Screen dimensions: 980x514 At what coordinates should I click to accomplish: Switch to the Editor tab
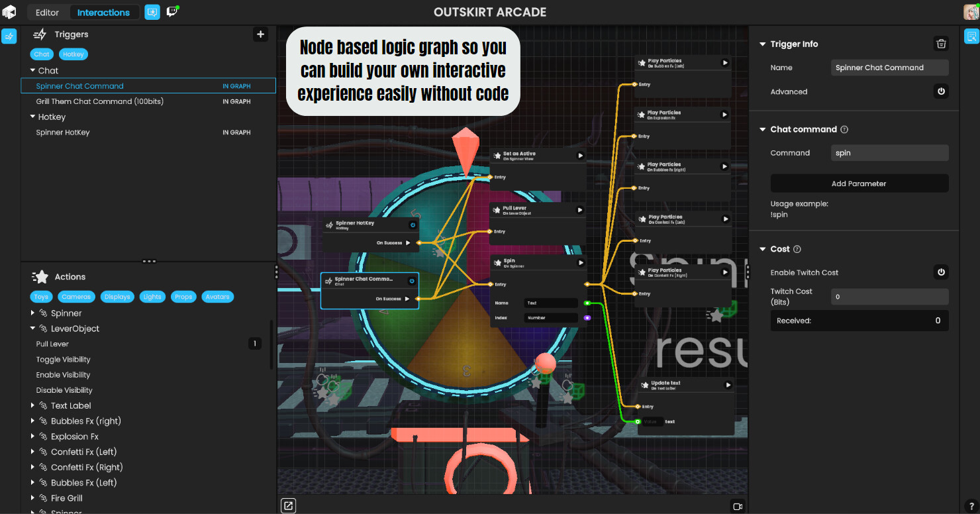(x=47, y=13)
